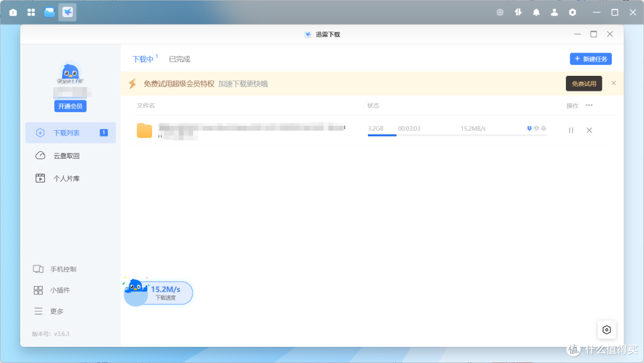Viewport: 644px width, 363px height.
Task: Click the floating 15.2M/s speed widget
Action: pyautogui.click(x=158, y=293)
